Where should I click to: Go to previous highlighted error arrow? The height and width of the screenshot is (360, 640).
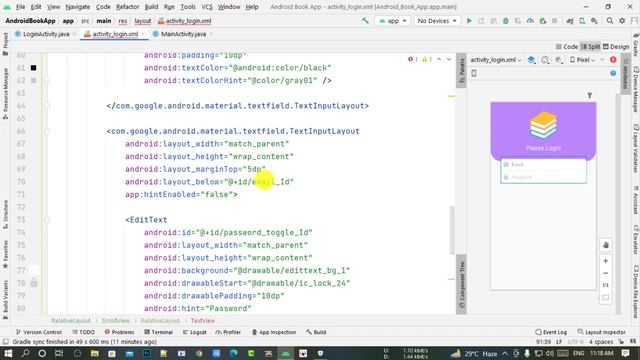pos(439,60)
